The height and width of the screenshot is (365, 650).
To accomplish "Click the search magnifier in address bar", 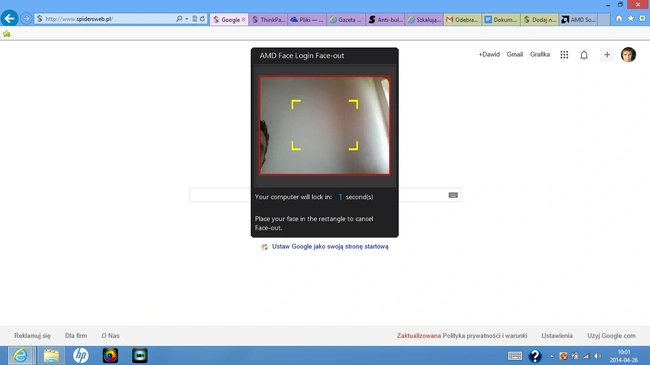I will (179, 19).
